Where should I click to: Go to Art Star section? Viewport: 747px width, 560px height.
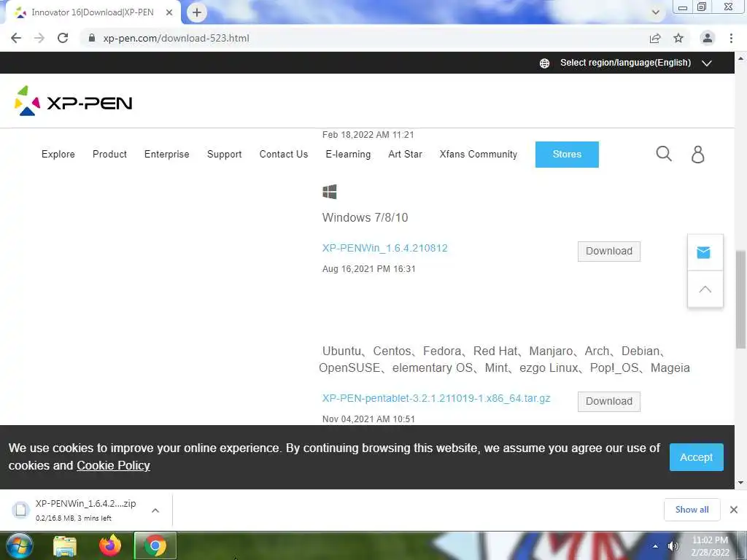[405, 155]
